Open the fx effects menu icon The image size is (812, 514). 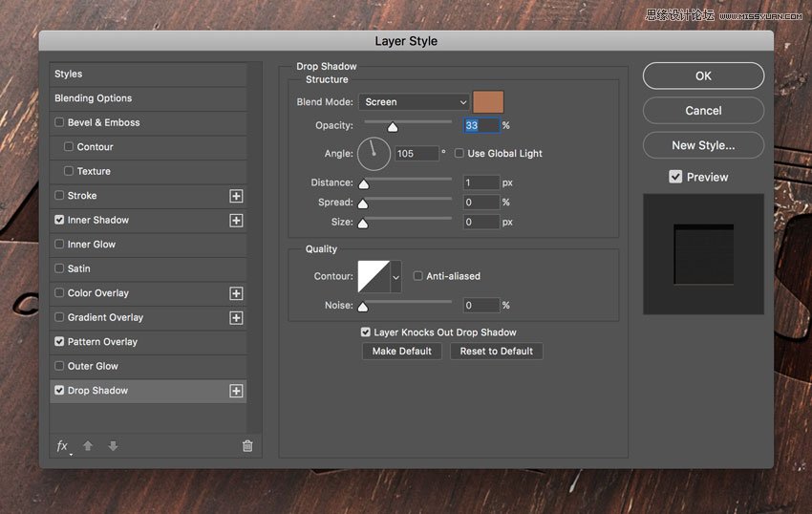pyautogui.click(x=63, y=446)
